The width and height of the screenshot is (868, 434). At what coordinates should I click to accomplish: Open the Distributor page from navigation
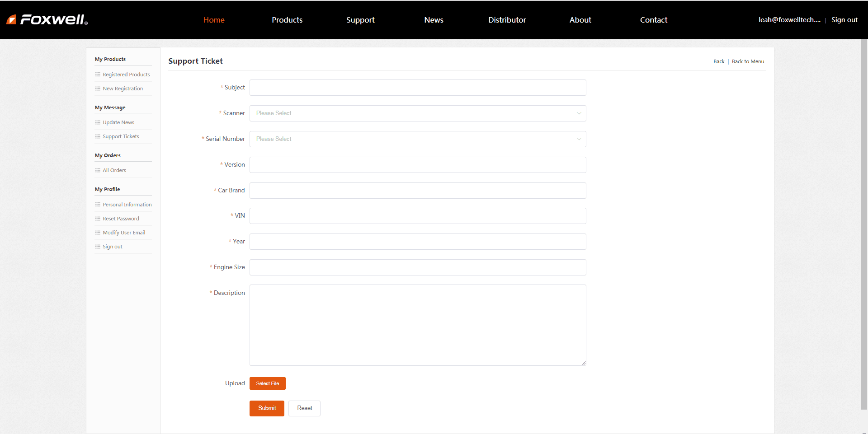pyautogui.click(x=507, y=20)
